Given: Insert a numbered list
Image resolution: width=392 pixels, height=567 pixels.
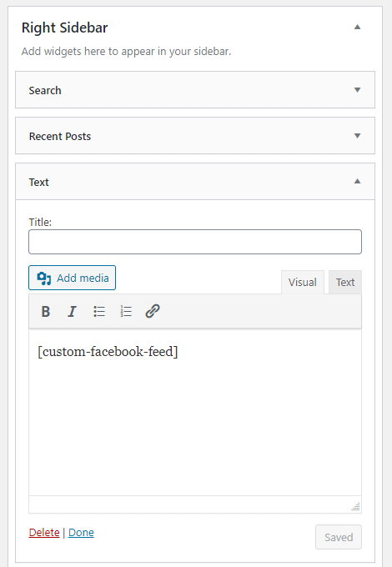Looking at the screenshot, I should pyautogui.click(x=126, y=311).
